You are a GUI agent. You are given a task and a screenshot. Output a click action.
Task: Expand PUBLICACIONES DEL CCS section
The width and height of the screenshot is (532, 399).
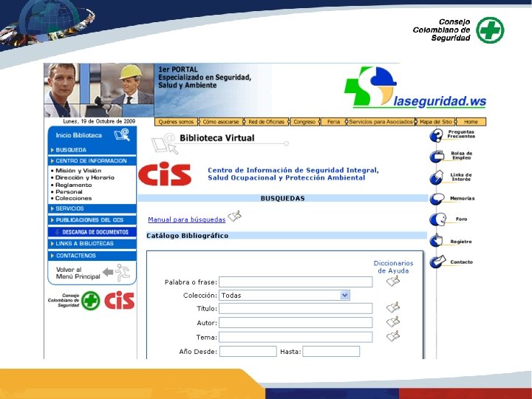(x=92, y=220)
